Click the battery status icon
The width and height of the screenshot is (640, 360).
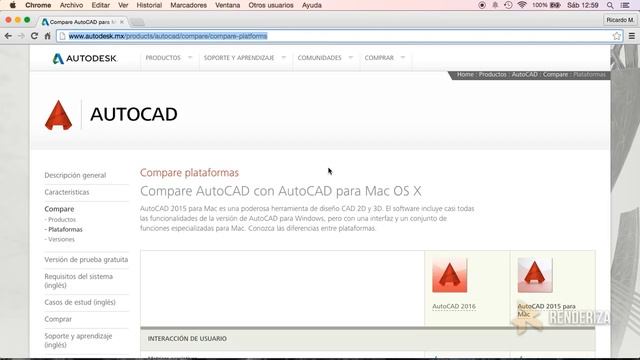[x=555, y=5]
